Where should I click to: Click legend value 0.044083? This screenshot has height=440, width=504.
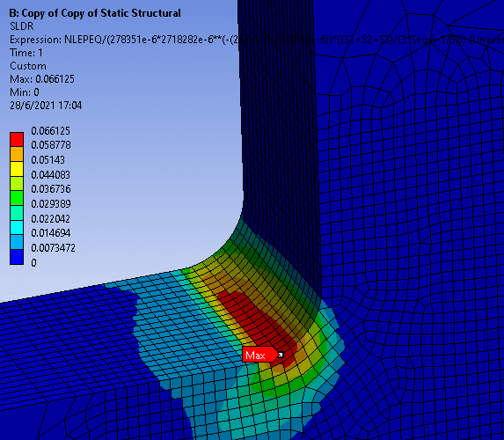coord(50,175)
